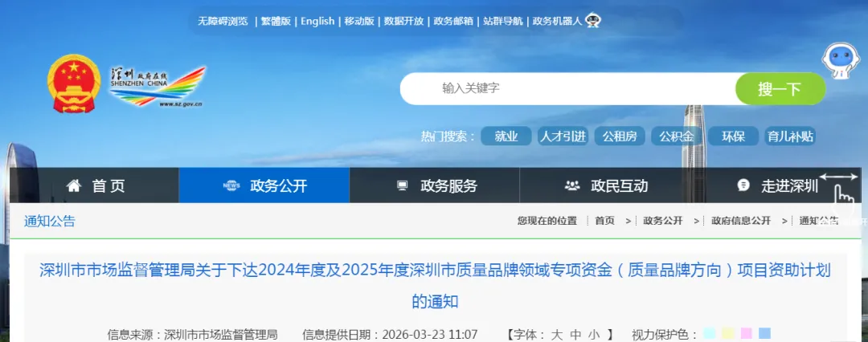This screenshot has width=868, height=342.
Task: Set font size to 大
Action: coord(556,334)
